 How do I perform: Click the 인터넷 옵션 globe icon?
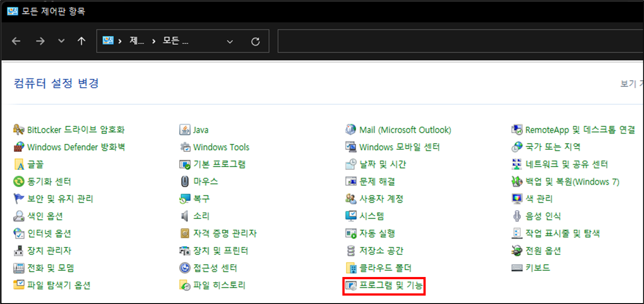tap(19, 233)
